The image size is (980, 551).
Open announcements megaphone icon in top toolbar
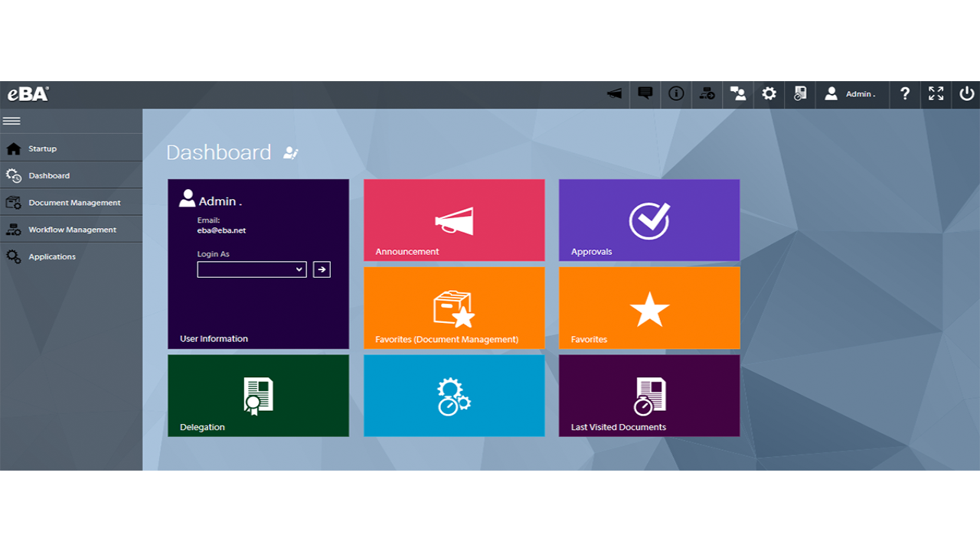coord(614,93)
